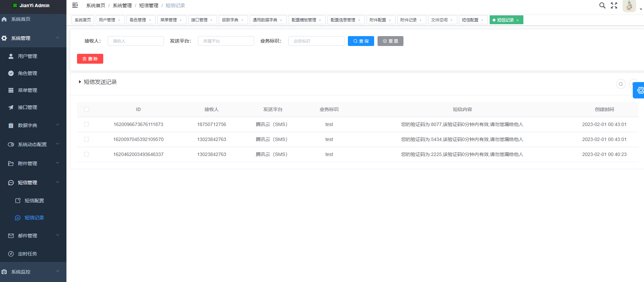Open 短信配置 in the sidebar
The height and width of the screenshot is (282, 644).
(33, 201)
